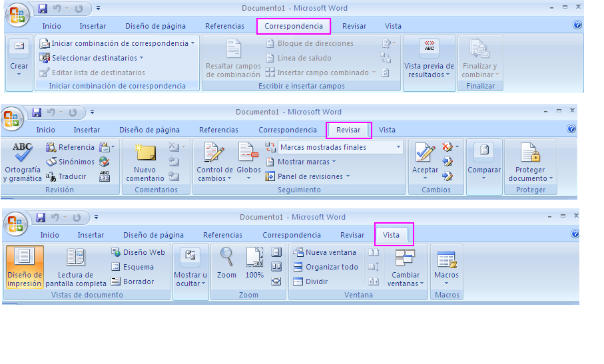
Task: Open the Zoom magnifier dialog
Action: click(x=226, y=264)
